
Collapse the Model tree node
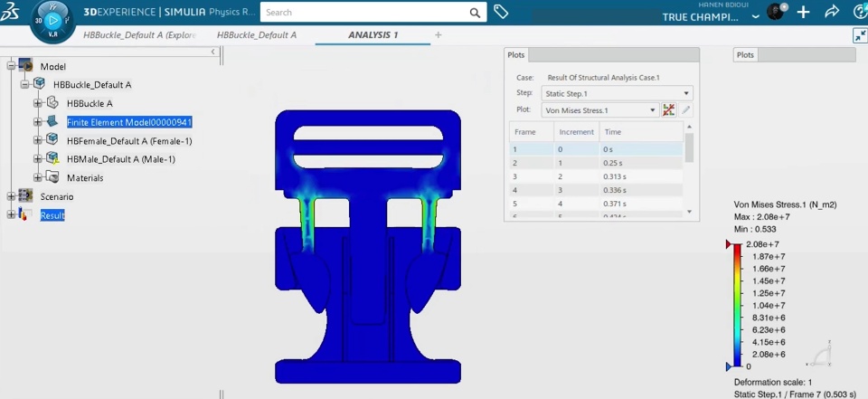[11, 66]
